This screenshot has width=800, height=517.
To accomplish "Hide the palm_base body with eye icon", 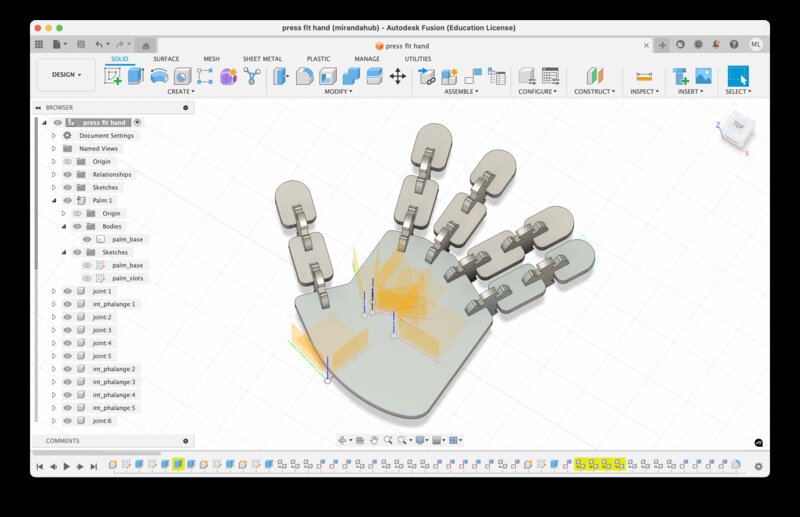I will (x=87, y=239).
